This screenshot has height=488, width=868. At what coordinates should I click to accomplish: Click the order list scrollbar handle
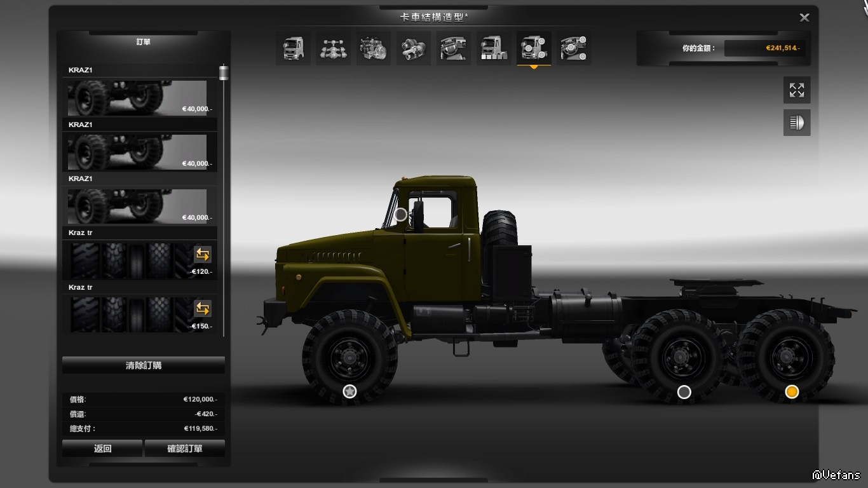(224, 72)
